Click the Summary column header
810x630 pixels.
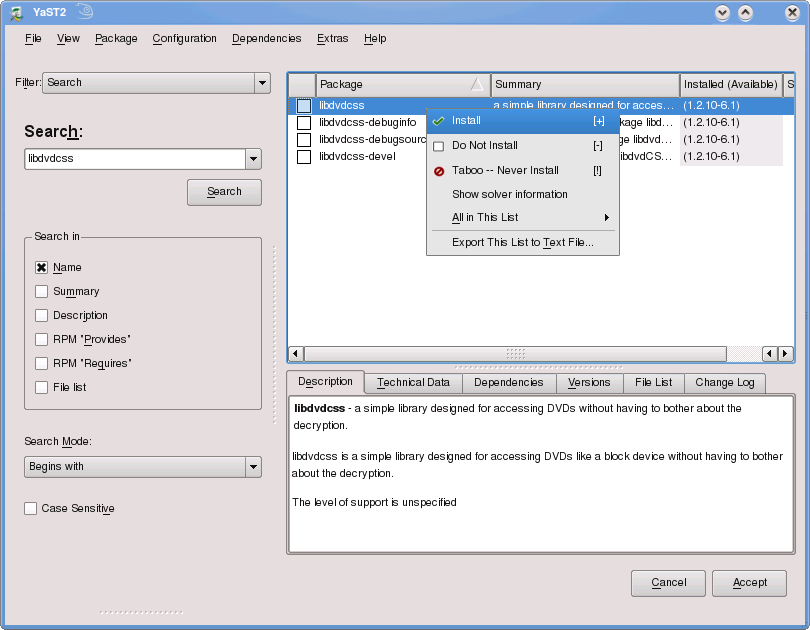[585, 84]
